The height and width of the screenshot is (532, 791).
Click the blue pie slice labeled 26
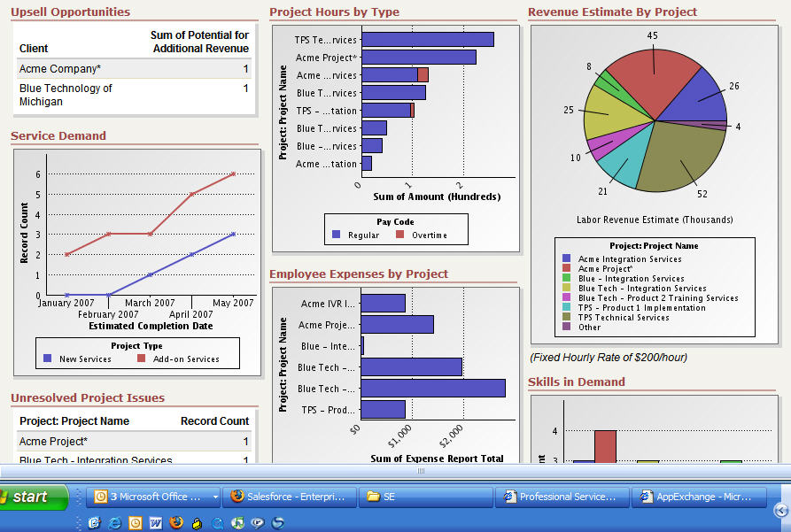click(699, 101)
